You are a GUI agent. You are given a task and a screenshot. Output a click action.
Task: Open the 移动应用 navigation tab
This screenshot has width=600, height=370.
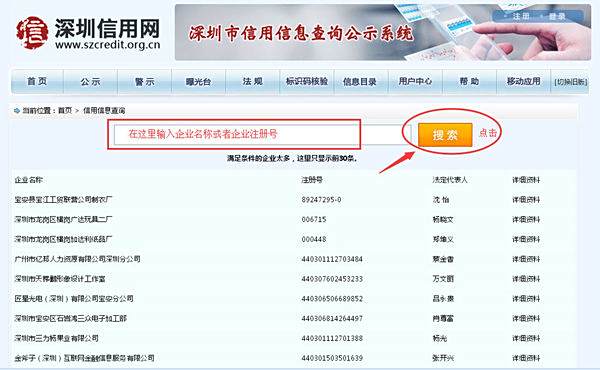click(x=523, y=81)
